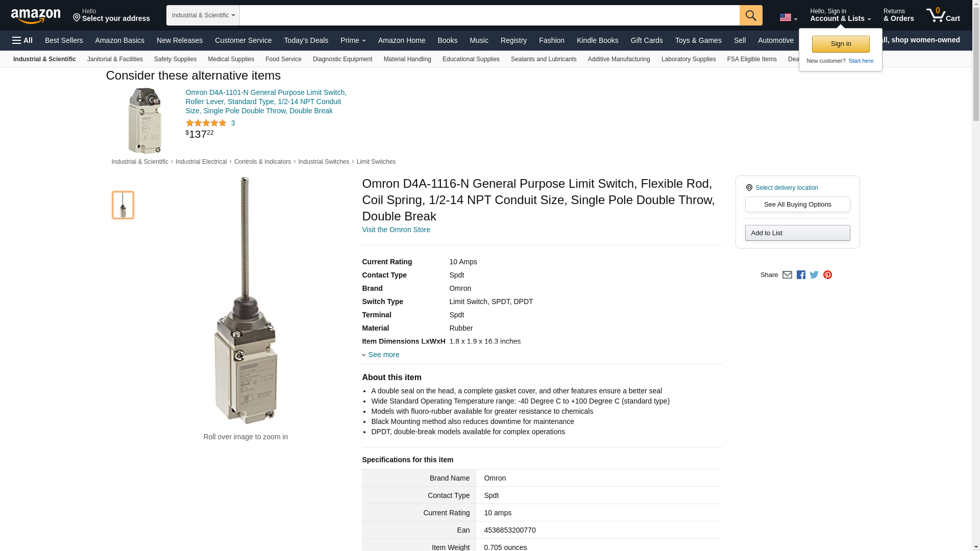Open the cart icon
Viewport: 980px width, 551px height.
[x=943, y=15]
